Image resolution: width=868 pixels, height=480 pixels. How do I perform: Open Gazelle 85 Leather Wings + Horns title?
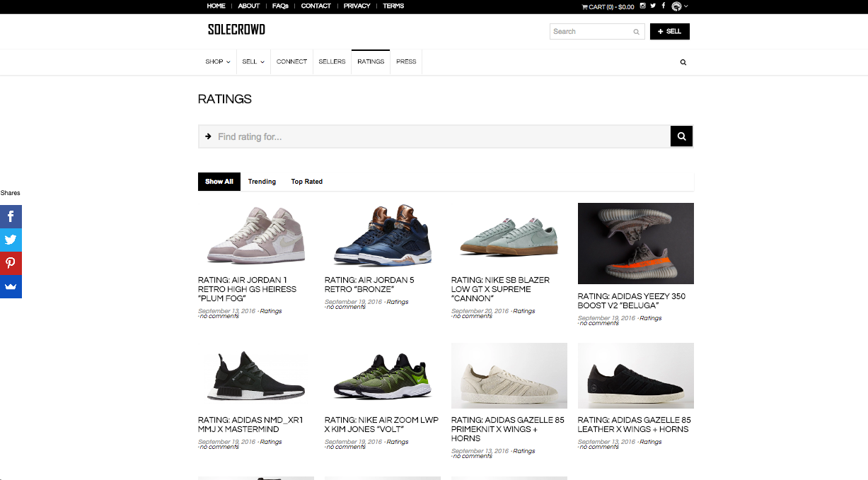pos(634,424)
